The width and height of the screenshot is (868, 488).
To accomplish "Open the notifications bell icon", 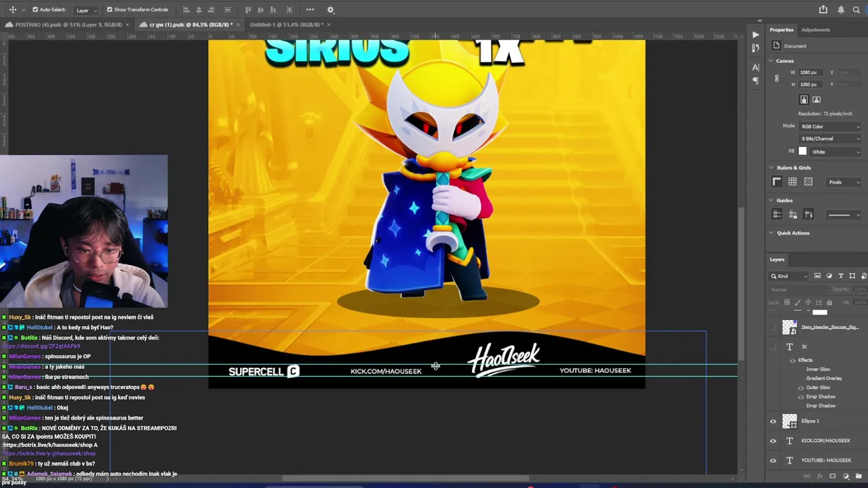I will coord(841,9).
